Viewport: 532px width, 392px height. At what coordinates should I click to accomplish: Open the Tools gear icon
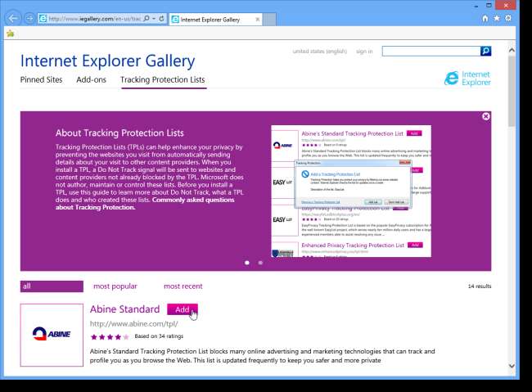[508, 18]
